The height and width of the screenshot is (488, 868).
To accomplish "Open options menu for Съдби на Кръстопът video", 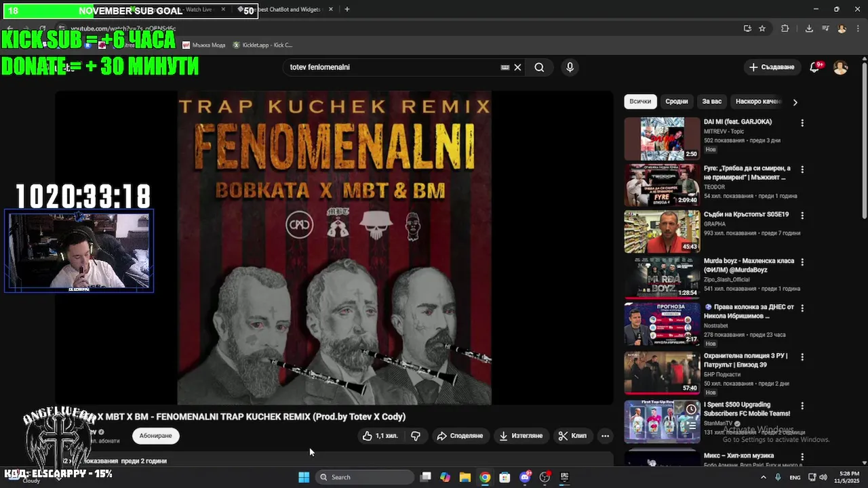I will pos(802,216).
